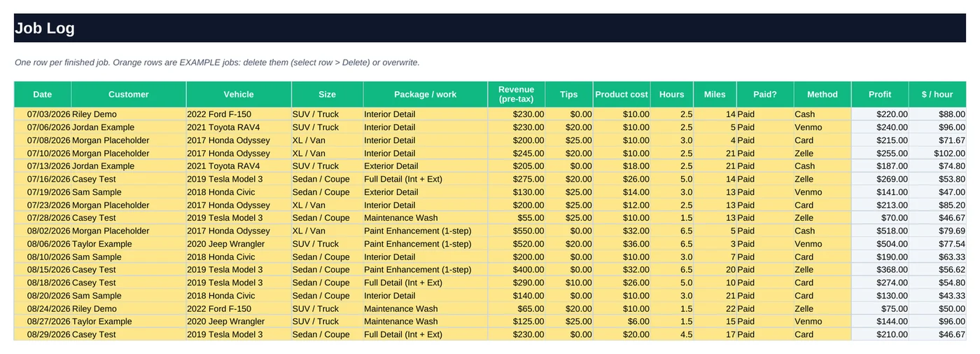
Task: Click the $102.00 per hour cell
Action: point(937,154)
